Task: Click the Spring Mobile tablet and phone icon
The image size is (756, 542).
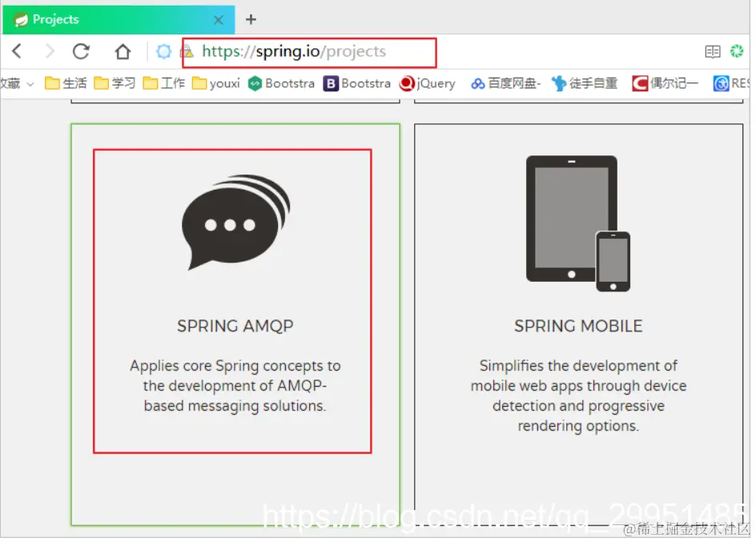Action: [578, 223]
